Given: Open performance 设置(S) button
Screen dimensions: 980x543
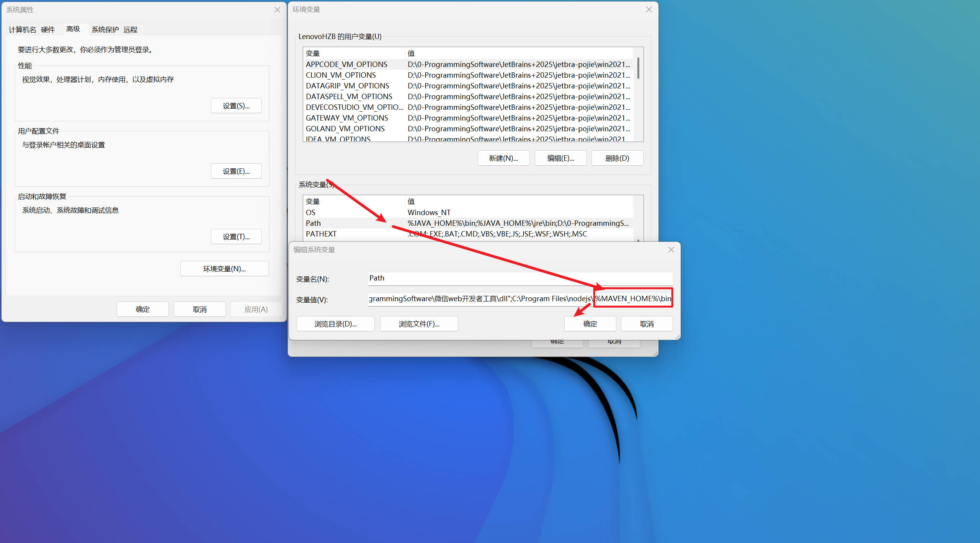Looking at the screenshot, I should click(236, 106).
